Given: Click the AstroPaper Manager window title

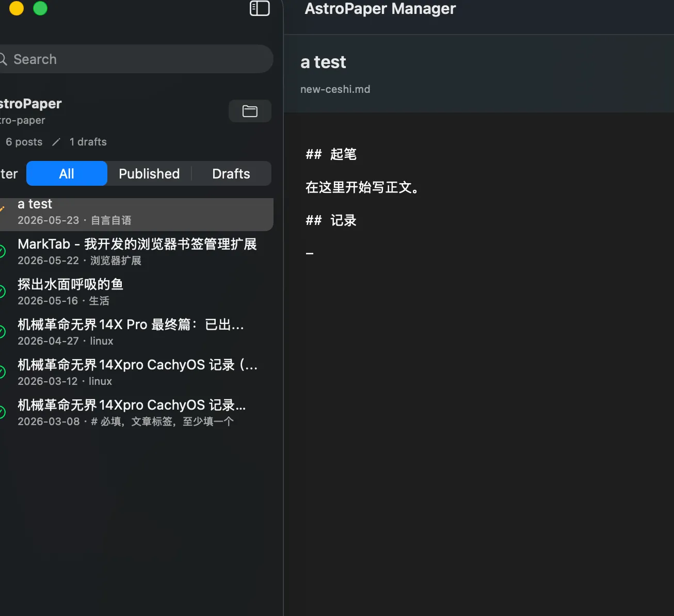Looking at the screenshot, I should (380, 9).
